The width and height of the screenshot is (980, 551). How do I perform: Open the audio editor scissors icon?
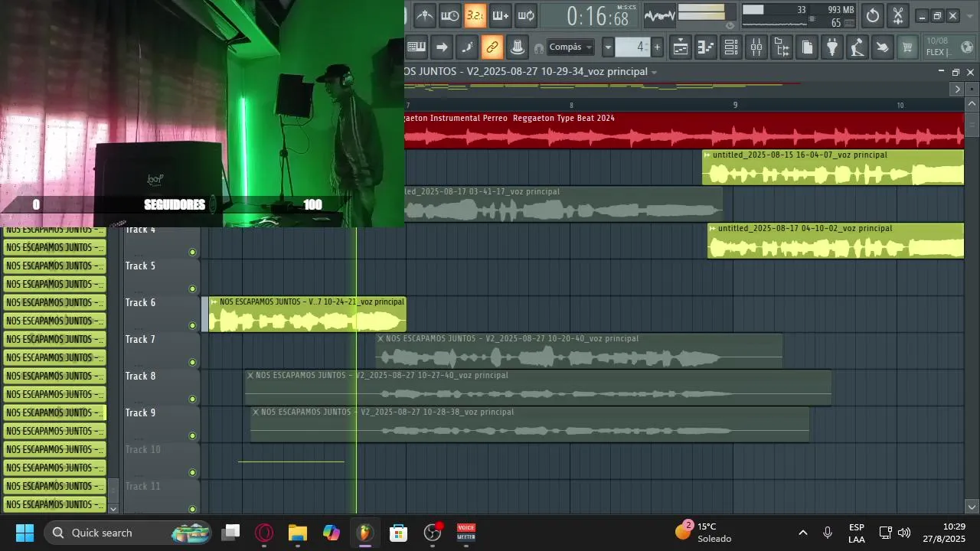[x=898, y=15]
